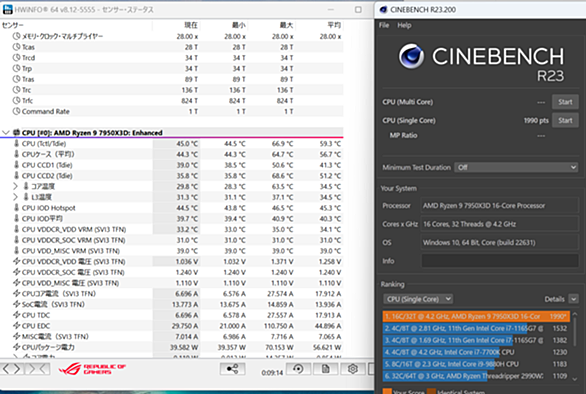Click the 最大 column header

pos(286,25)
